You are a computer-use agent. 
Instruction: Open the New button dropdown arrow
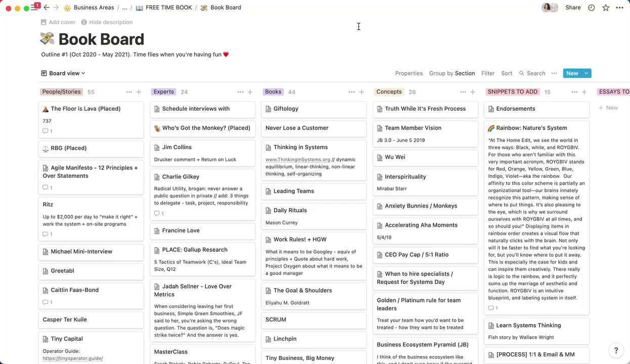click(x=586, y=73)
